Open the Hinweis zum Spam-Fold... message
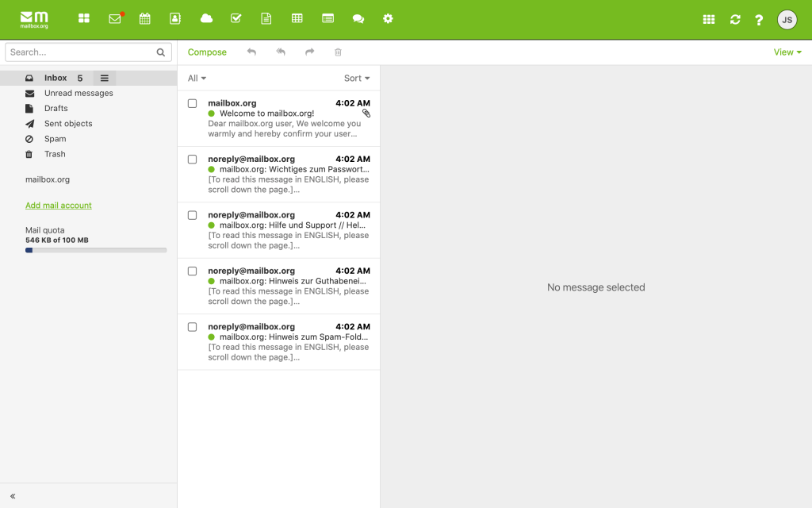Screen dimensions: 812x508 [278, 342]
